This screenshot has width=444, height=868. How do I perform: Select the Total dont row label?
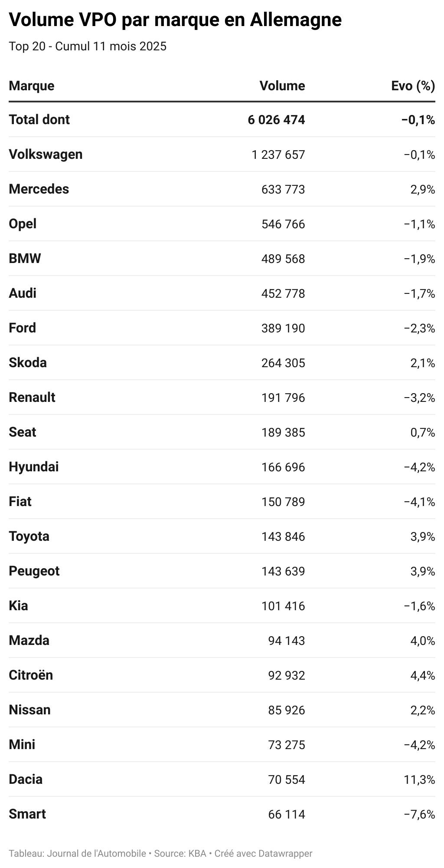click(39, 119)
